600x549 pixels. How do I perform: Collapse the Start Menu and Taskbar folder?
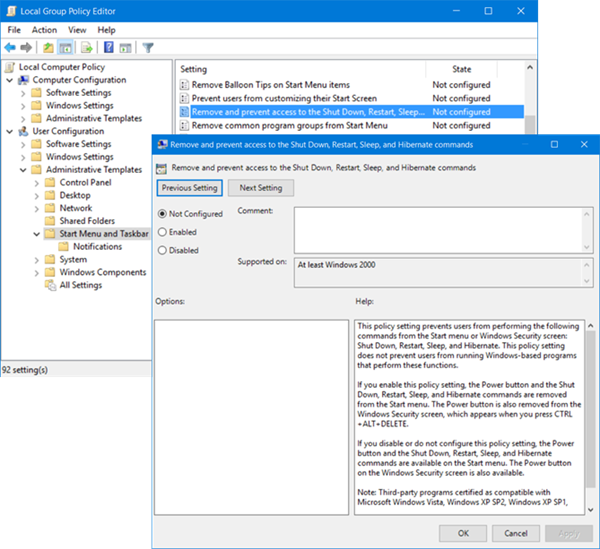(x=36, y=234)
